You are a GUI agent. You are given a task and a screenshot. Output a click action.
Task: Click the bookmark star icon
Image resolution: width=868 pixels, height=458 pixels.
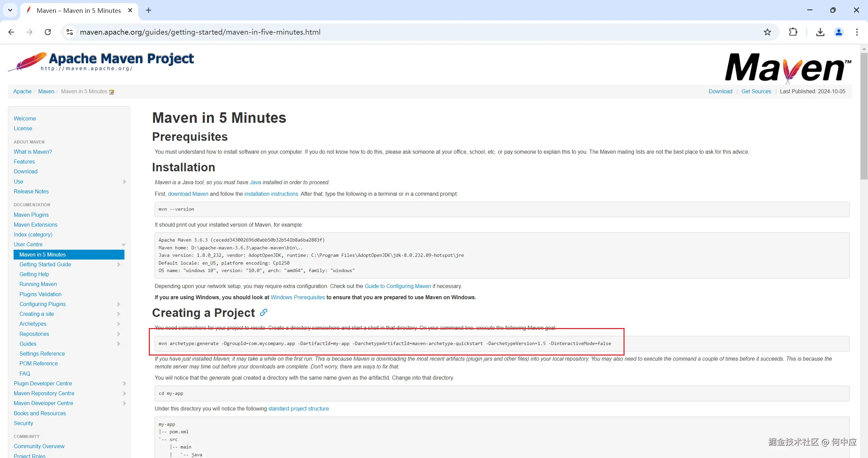point(767,32)
